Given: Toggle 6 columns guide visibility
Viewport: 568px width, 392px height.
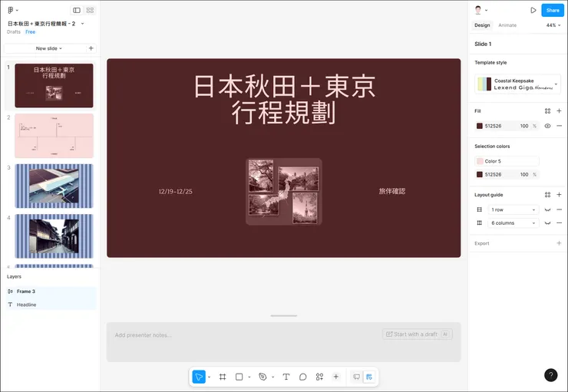Looking at the screenshot, I should [547, 223].
